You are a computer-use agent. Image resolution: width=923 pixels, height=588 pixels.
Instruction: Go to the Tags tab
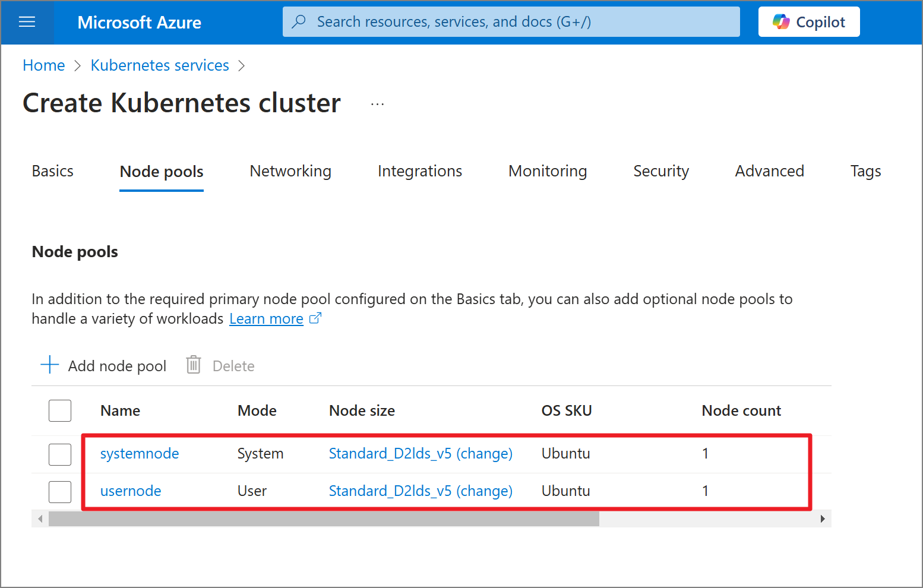pos(866,171)
